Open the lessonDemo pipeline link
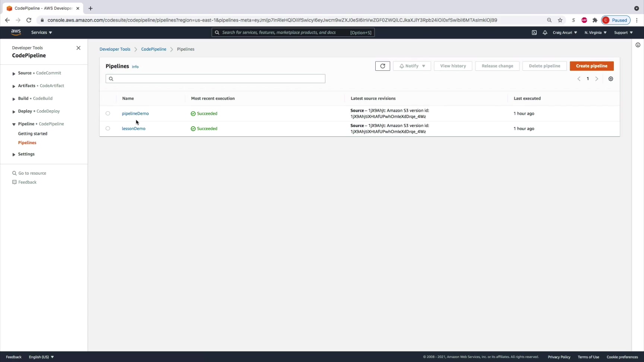This screenshot has height=362, width=644. (133, 128)
